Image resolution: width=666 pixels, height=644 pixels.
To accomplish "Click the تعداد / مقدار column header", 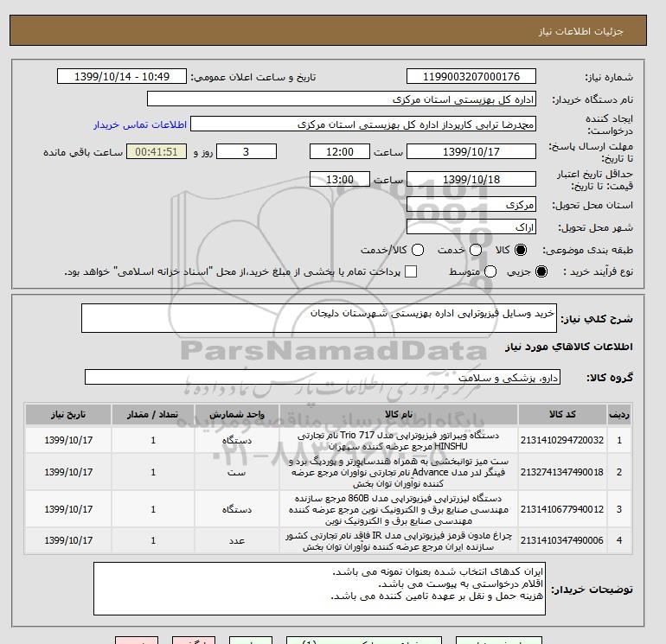I will point(153,414).
